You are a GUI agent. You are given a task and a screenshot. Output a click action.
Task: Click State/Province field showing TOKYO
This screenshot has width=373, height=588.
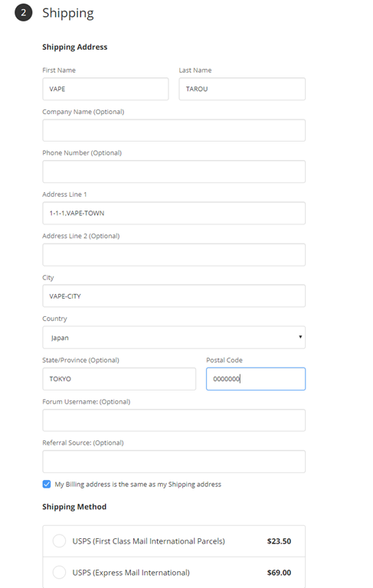pyautogui.click(x=119, y=379)
